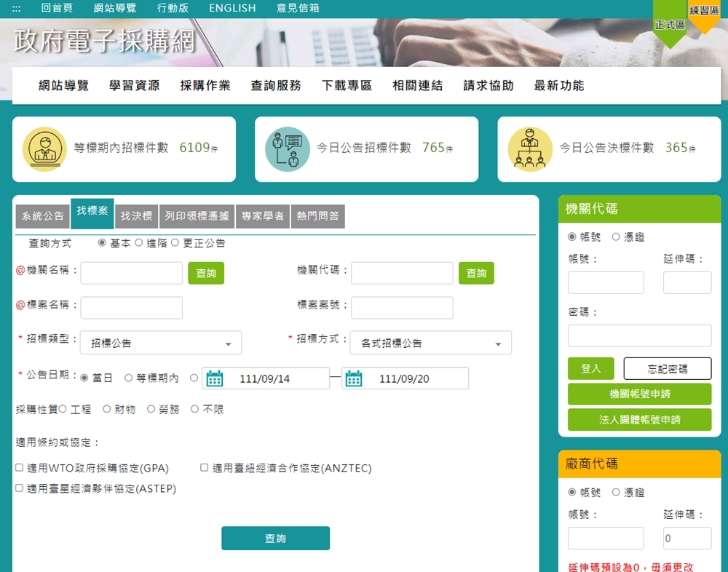Viewport: 728px width, 572px height.
Task: Click today's awarded tenders icon
Action: point(530,149)
